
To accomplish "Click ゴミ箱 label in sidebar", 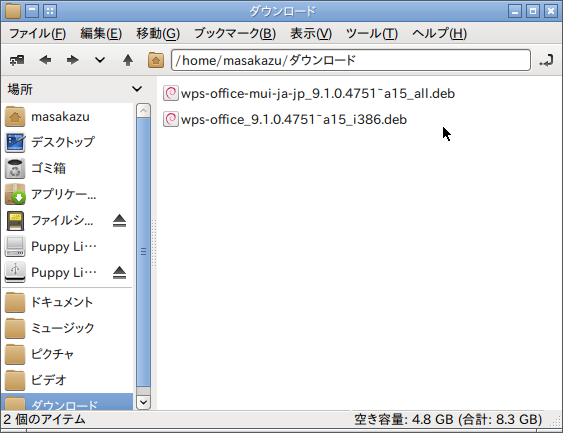I will pyautogui.click(x=48, y=168).
